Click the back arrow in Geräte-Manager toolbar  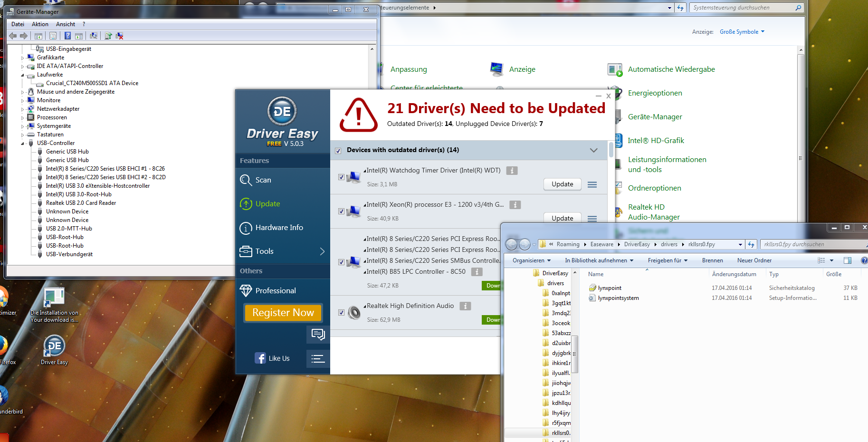point(13,36)
